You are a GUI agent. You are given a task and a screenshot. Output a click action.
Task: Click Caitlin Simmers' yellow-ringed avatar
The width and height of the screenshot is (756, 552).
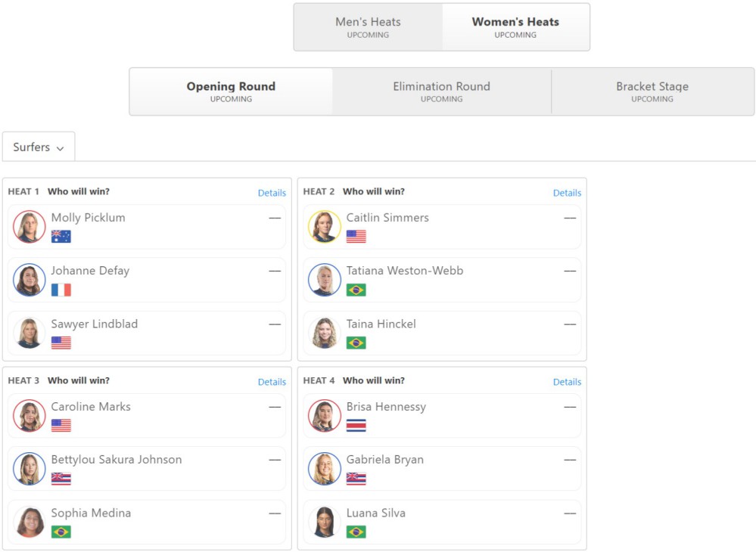325,226
